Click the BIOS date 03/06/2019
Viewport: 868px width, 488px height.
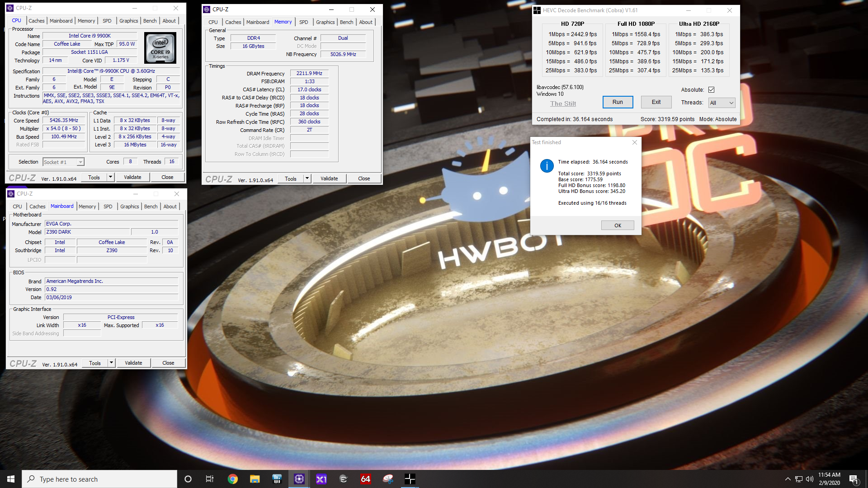[111, 297]
